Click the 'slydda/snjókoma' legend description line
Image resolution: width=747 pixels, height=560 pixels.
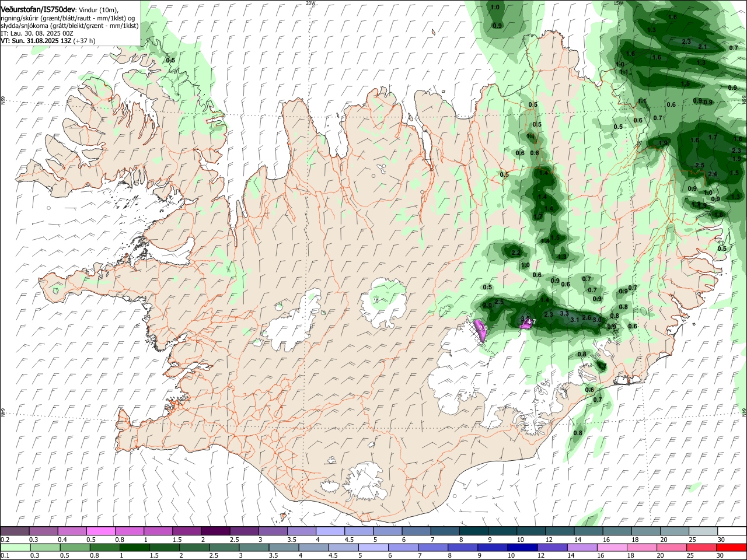click(69, 26)
